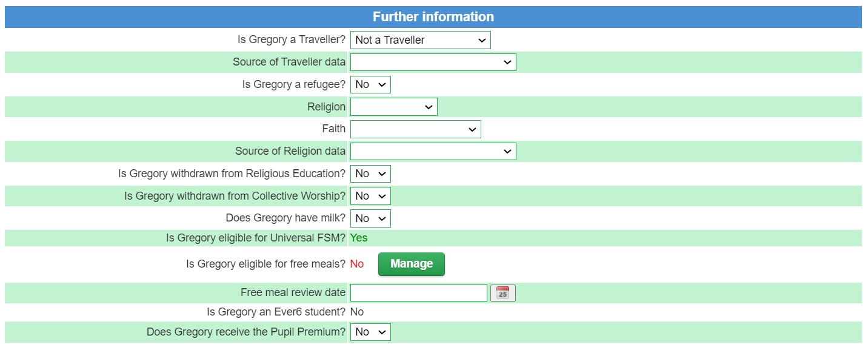This screenshot has width=868, height=344.
Task: Change the withdrawn from Collective Worship selection
Action: pos(370,196)
